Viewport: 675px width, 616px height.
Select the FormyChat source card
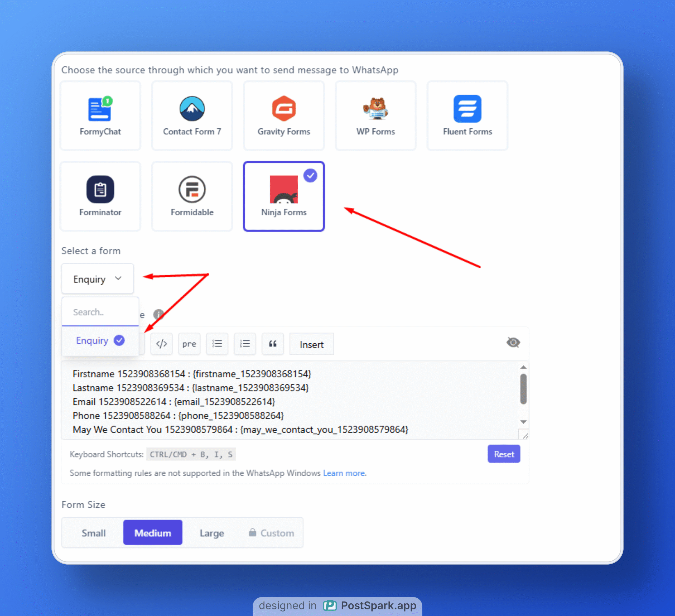coord(100,115)
